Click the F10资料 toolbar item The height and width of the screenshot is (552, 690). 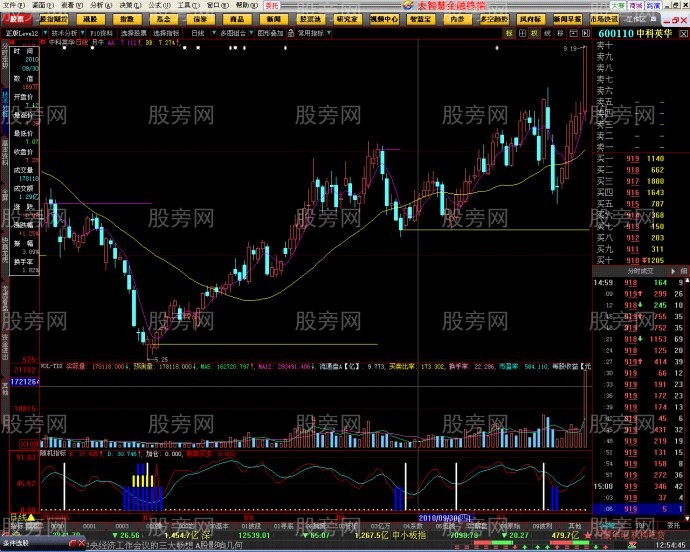coord(101,33)
